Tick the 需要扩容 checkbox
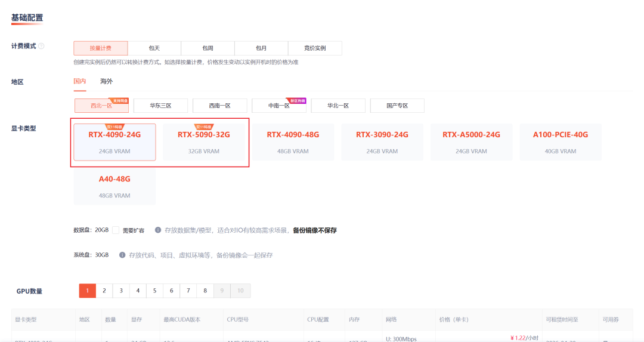644x342 pixels. [116, 230]
